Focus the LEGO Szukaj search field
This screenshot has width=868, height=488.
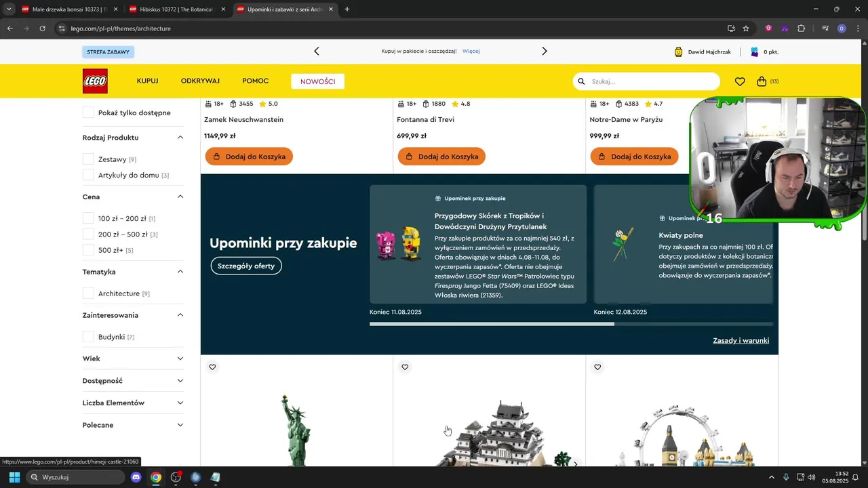point(646,81)
